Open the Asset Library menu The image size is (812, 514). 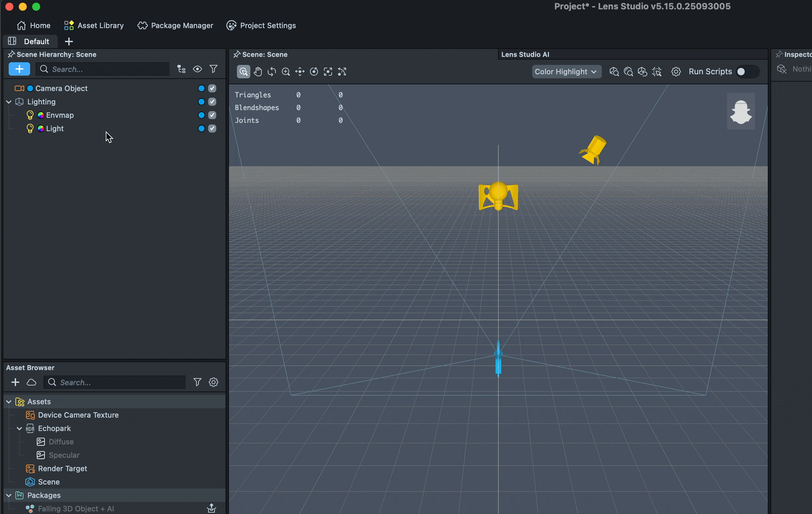94,26
